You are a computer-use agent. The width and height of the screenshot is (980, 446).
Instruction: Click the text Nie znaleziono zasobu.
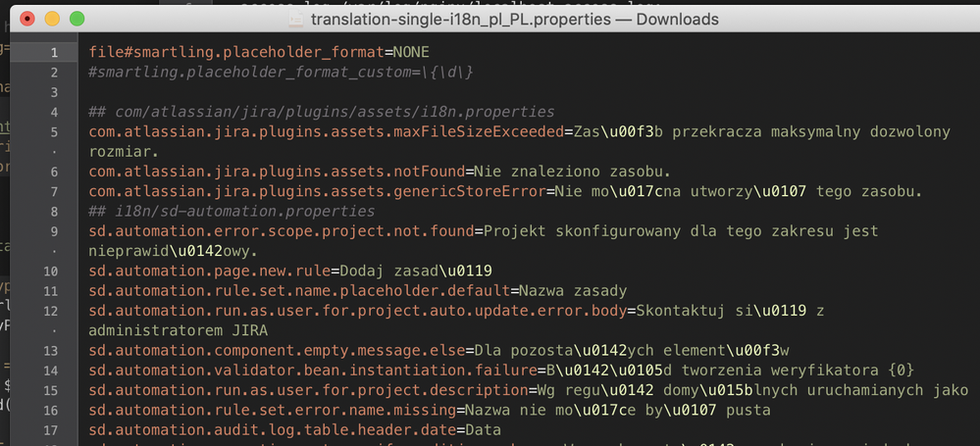tap(571, 172)
